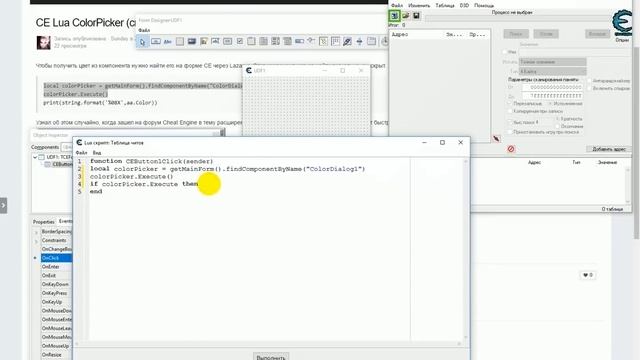Click the До stop address field
This screenshot has height=360, width=640.
(552, 96)
